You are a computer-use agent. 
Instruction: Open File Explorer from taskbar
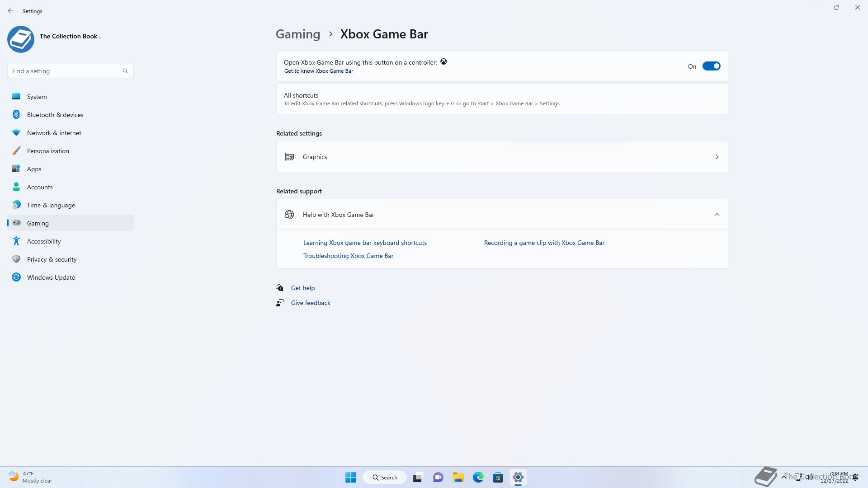click(458, 477)
